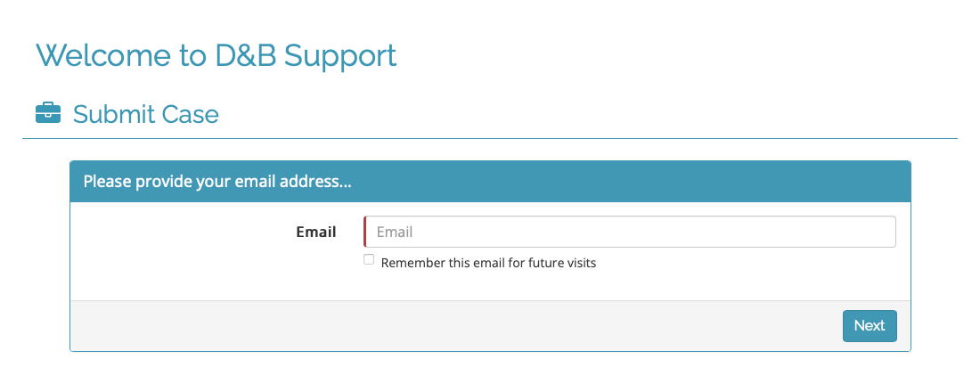Select the Submit Case heading text
Screen dimensions: 980x392
click(x=146, y=114)
